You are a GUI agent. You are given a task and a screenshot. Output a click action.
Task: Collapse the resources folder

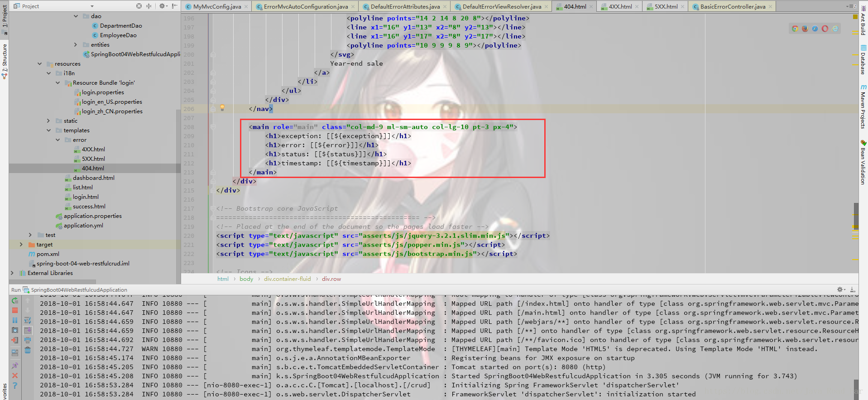coord(39,63)
